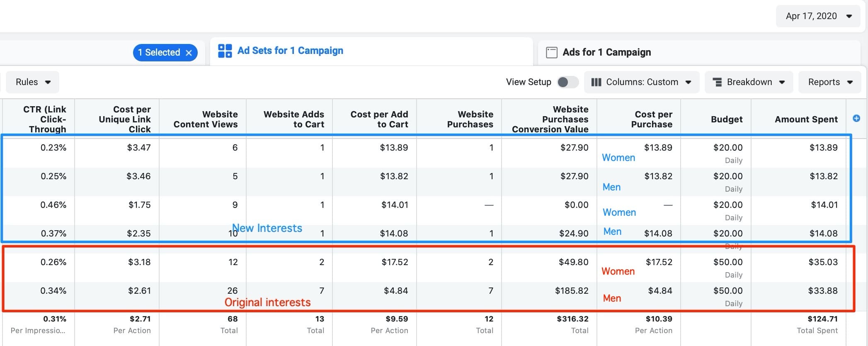Click the $50.00 daily budget for Men
Viewport: 868px width, 346px height.
[727, 291]
